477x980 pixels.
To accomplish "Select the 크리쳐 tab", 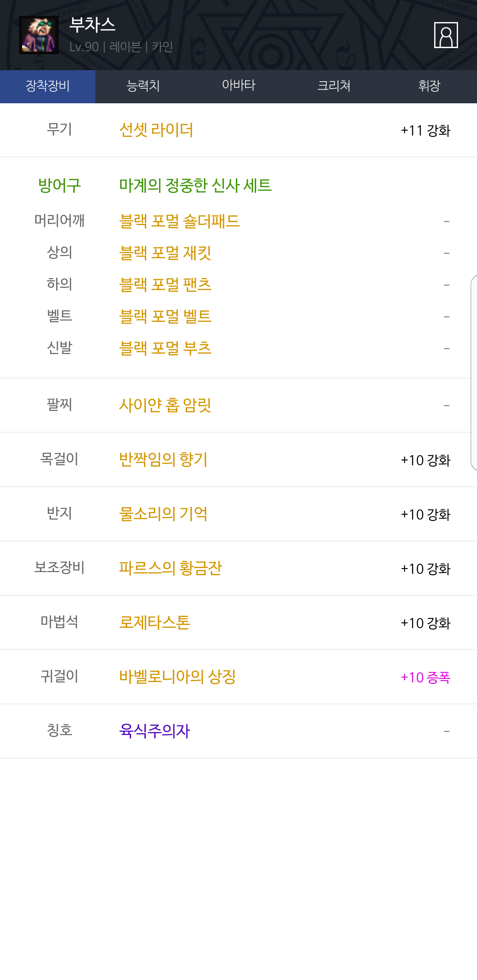I will point(334,86).
